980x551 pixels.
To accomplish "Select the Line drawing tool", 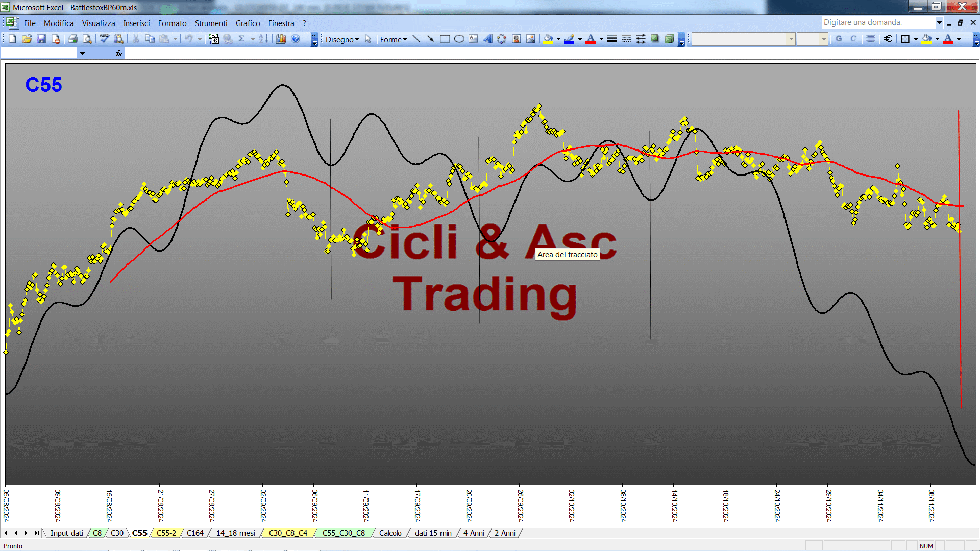I will coord(416,39).
